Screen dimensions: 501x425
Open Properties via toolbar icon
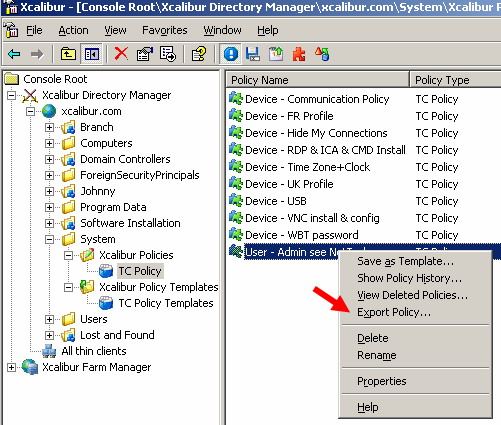click(145, 54)
